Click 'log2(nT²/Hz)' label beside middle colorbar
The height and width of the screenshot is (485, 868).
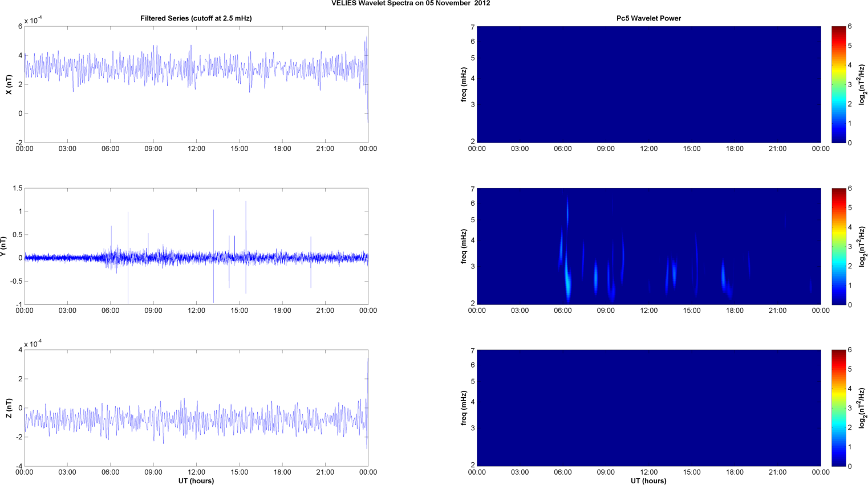click(862, 246)
